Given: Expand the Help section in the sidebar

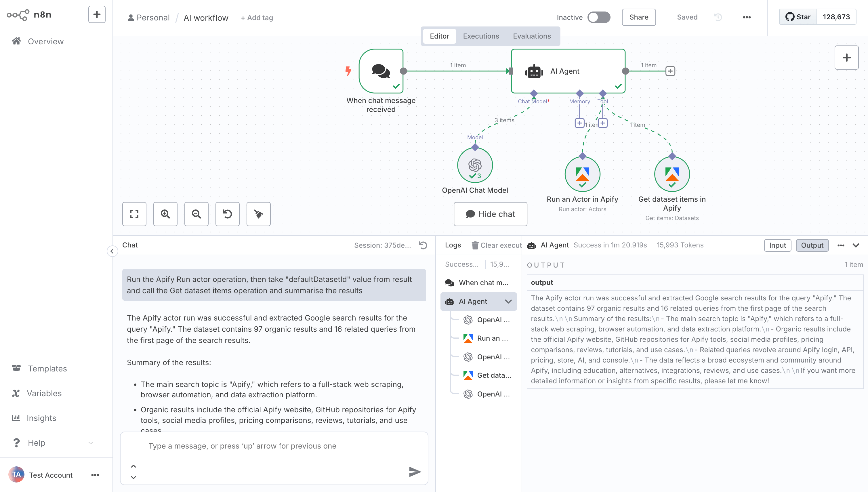Looking at the screenshot, I should click(x=90, y=442).
